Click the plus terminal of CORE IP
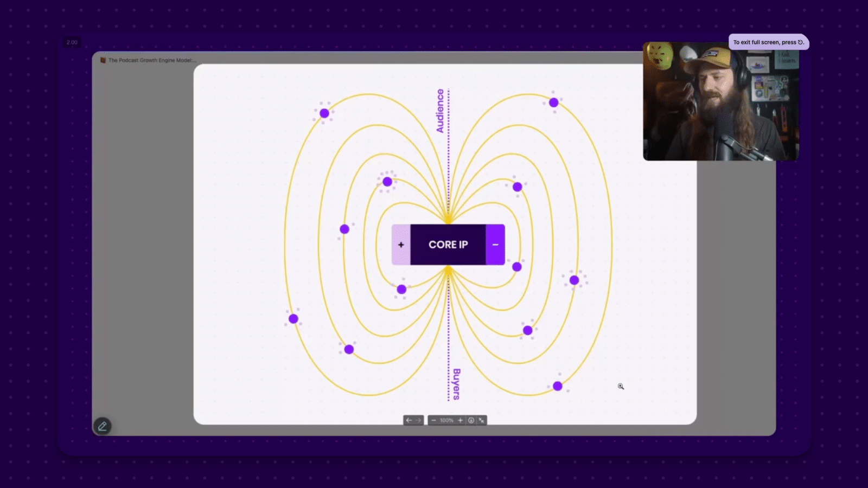This screenshot has height=488, width=868. tap(401, 245)
